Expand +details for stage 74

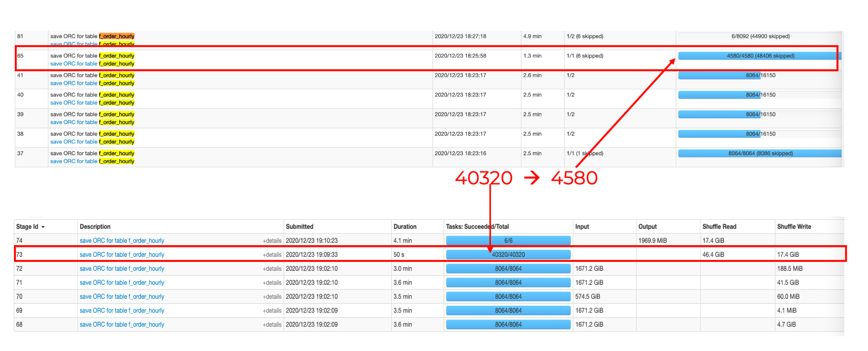[x=272, y=241]
